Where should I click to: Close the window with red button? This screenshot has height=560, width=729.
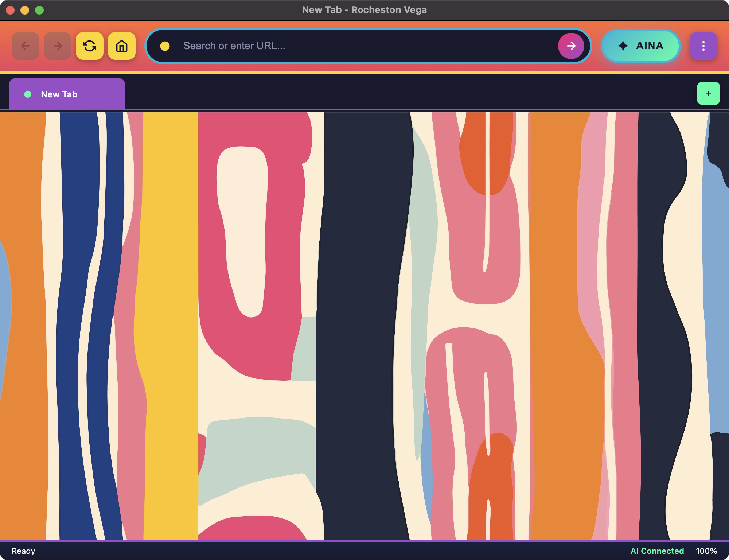10,10
